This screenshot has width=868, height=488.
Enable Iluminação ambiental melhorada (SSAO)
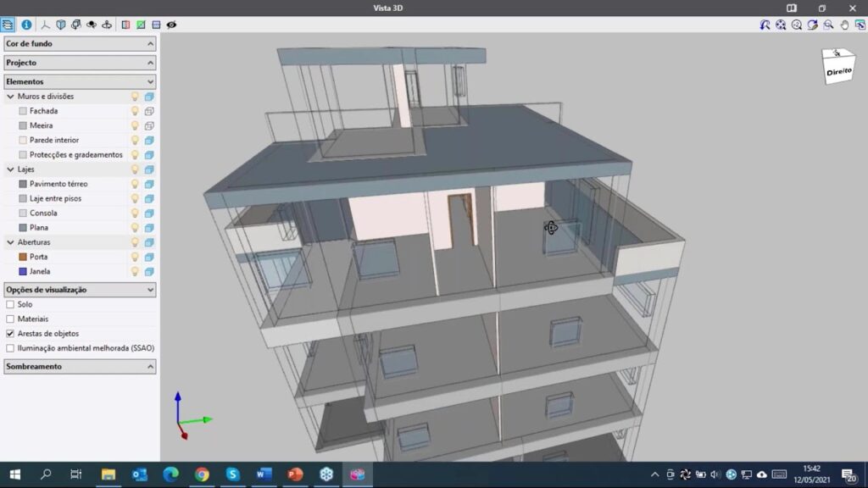pyautogui.click(x=10, y=348)
